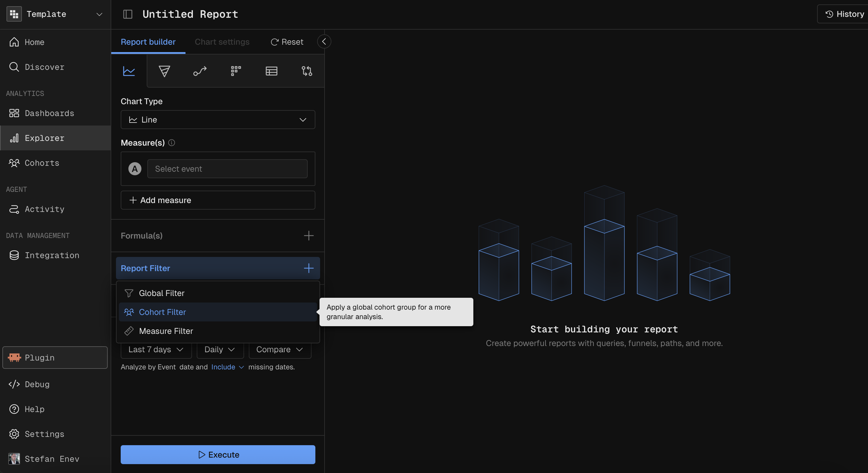Run the report with Execute
The height and width of the screenshot is (473, 868).
coord(218,455)
